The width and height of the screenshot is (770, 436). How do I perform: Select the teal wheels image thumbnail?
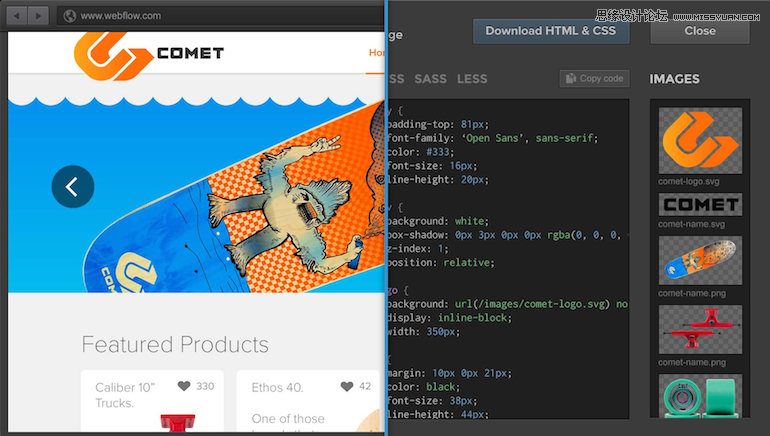pyautogui.click(x=700, y=396)
